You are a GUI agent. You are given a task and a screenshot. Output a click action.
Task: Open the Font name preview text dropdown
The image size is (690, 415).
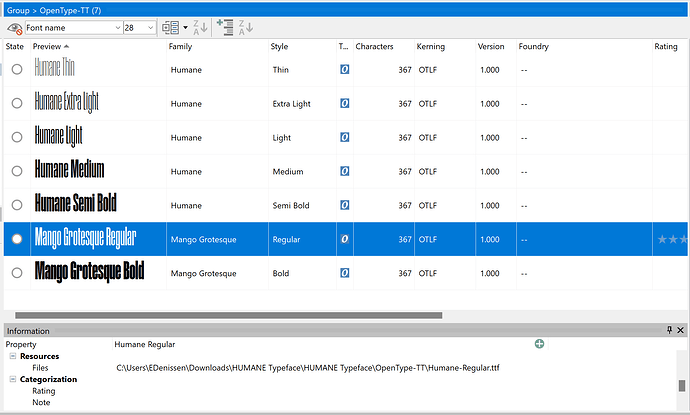point(115,28)
